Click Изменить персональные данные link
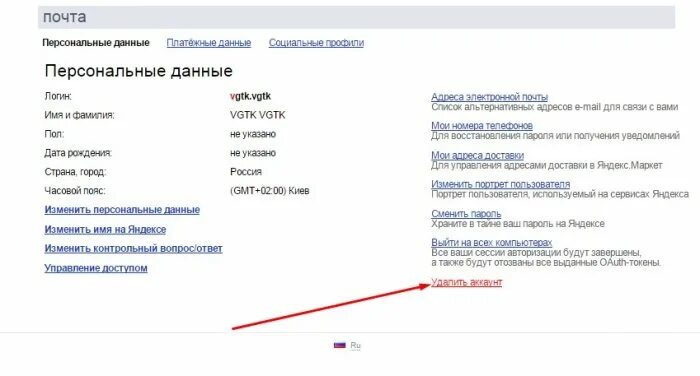700x376 pixels. click(x=122, y=210)
